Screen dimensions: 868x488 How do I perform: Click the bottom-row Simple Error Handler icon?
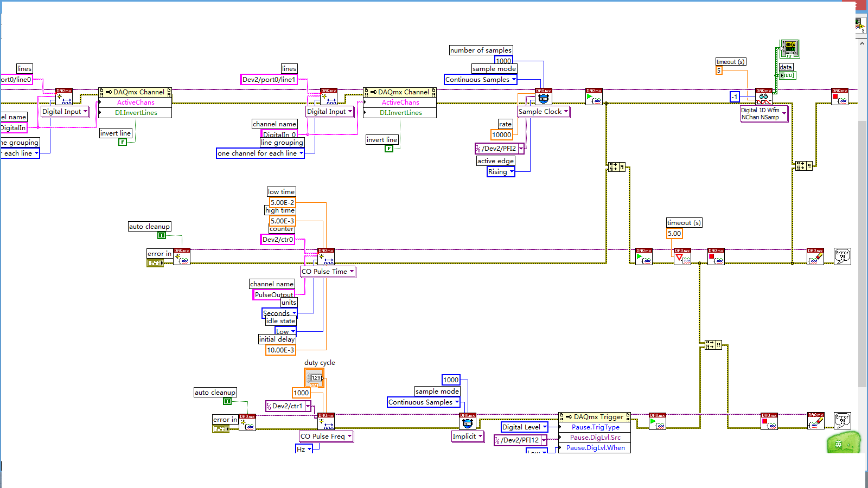[843, 421]
